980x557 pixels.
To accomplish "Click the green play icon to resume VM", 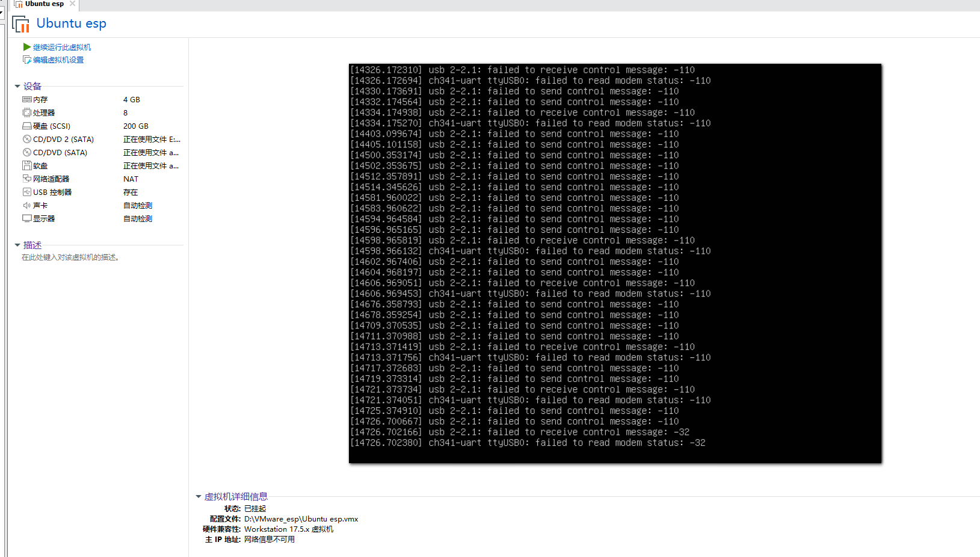I will (26, 47).
